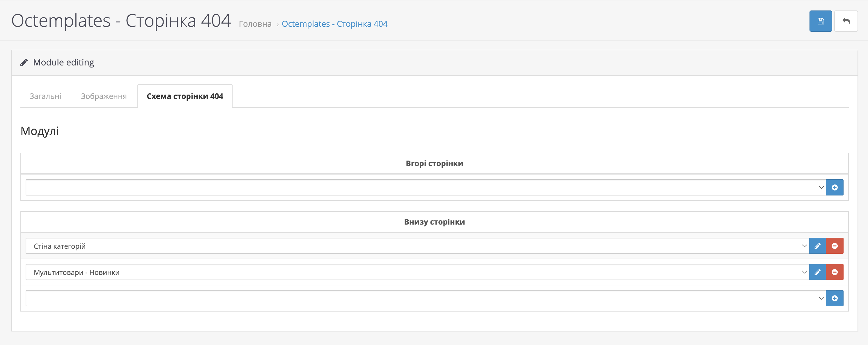The width and height of the screenshot is (868, 345).
Task: Add module to top of page section
Action: pyautogui.click(x=834, y=187)
